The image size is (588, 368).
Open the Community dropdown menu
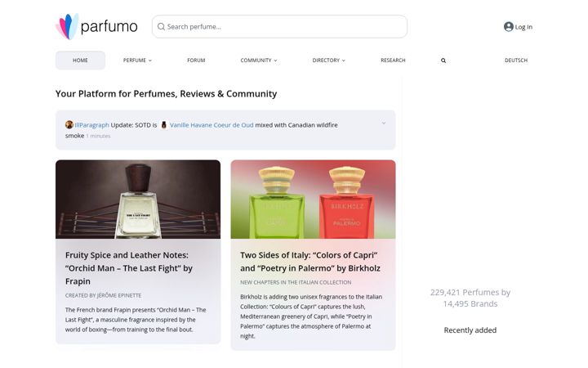click(259, 60)
